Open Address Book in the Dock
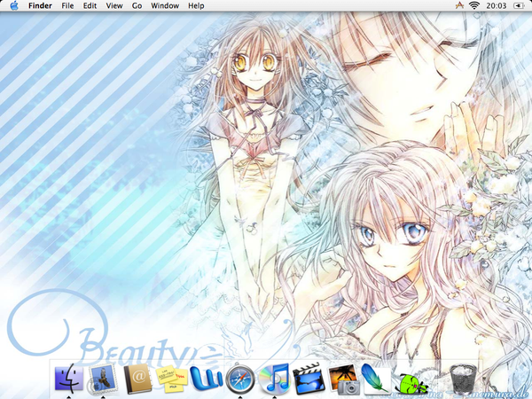This screenshot has height=399, width=532. pyautogui.click(x=137, y=378)
